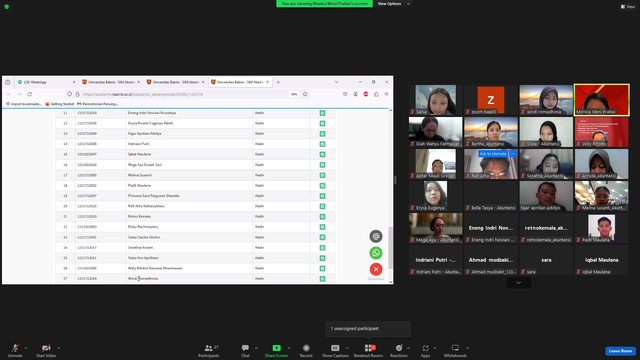The image size is (640, 360).
Task: Open the Participants panel
Action: [209, 350]
